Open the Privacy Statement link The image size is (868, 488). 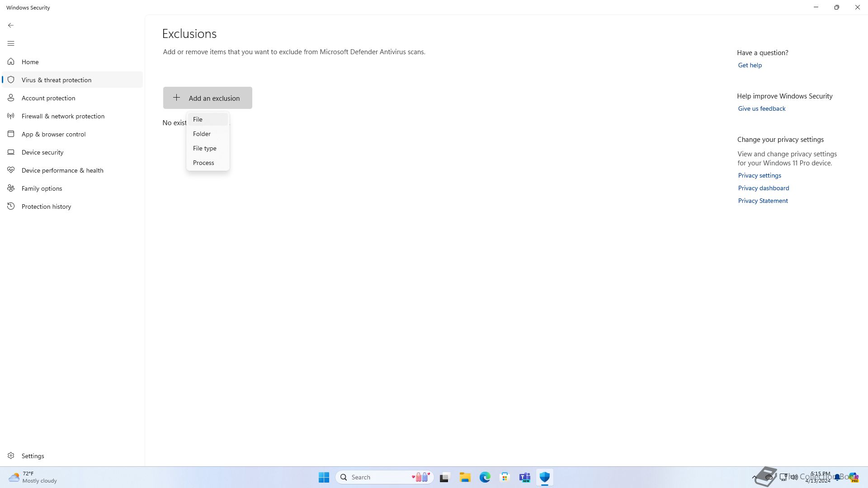click(x=763, y=201)
